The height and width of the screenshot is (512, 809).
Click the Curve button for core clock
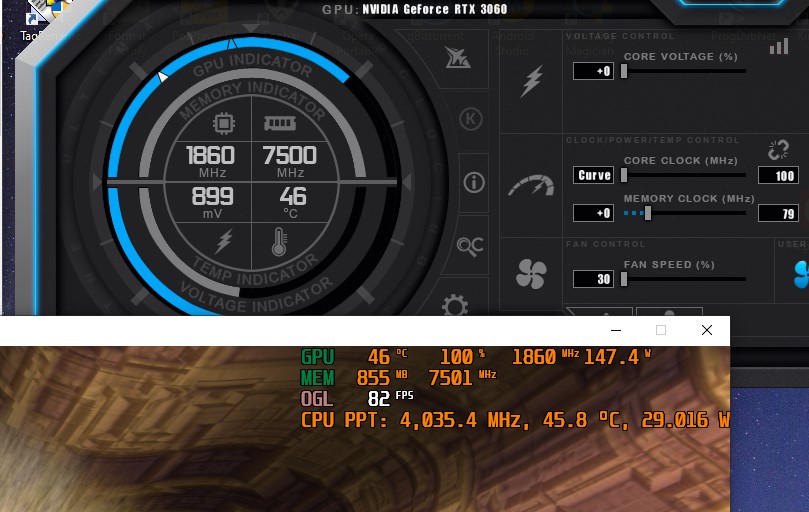(x=593, y=175)
